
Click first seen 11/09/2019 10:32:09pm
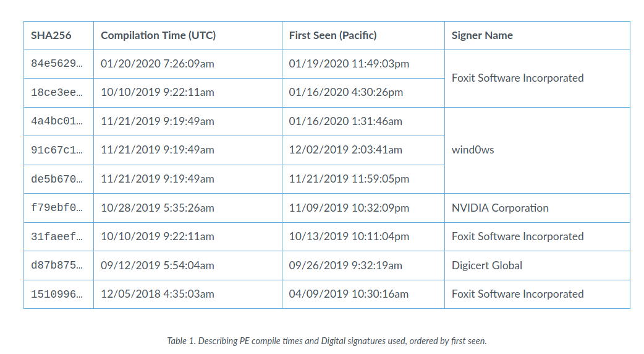pos(349,208)
